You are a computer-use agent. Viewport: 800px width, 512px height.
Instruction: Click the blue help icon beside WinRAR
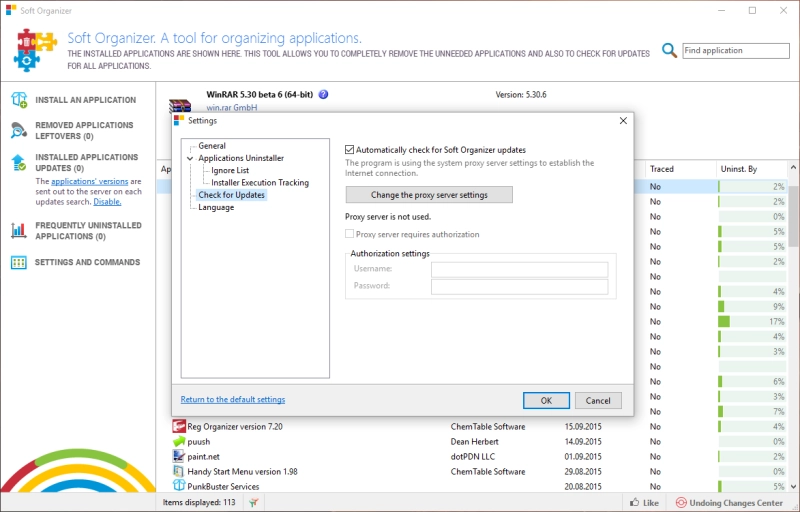point(323,94)
